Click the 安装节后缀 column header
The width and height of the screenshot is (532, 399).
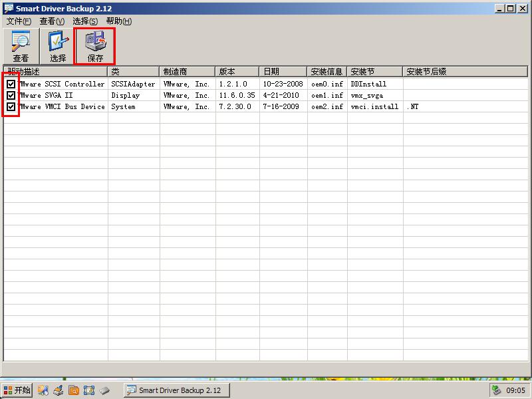[x=465, y=72]
